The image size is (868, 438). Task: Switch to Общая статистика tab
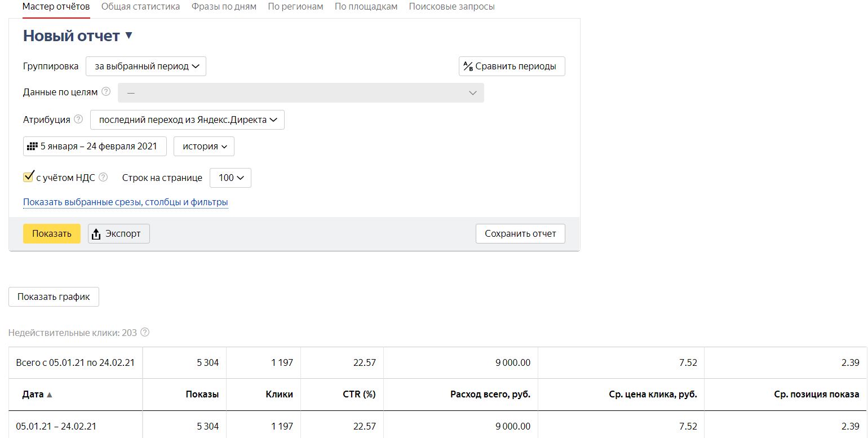[x=140, y=7]
